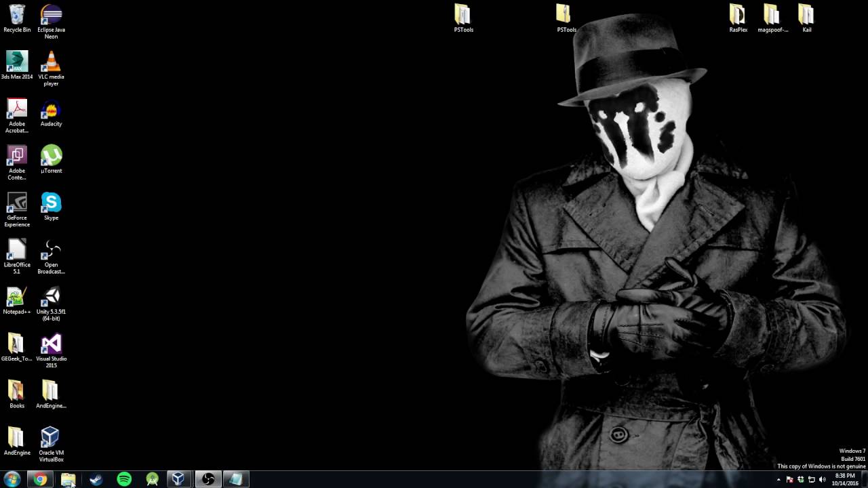Click the Unity 5.3.5f1 desktop shortcut
Screen dimensions: 868x488
pos(51,304)
